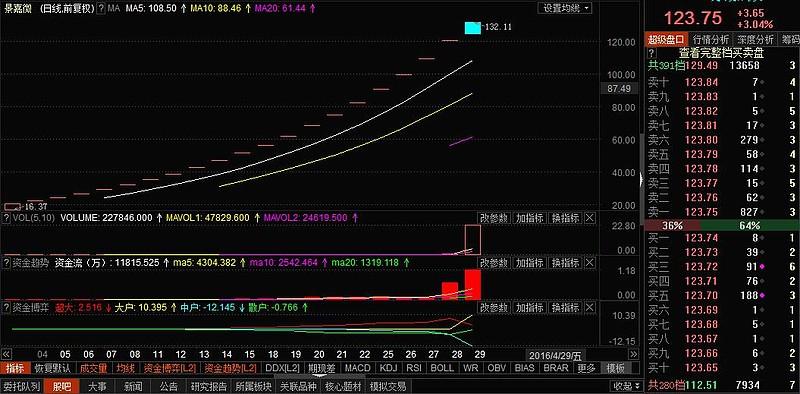800x394 pixels.
Task: Jump to earliest dates with left double-arrow
Action: 7,354
